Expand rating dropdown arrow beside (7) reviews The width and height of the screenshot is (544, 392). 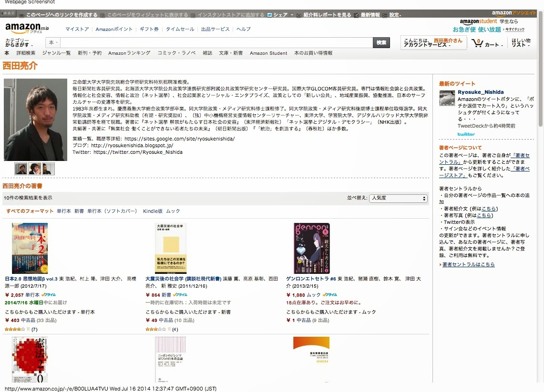(x=29, y=329)
